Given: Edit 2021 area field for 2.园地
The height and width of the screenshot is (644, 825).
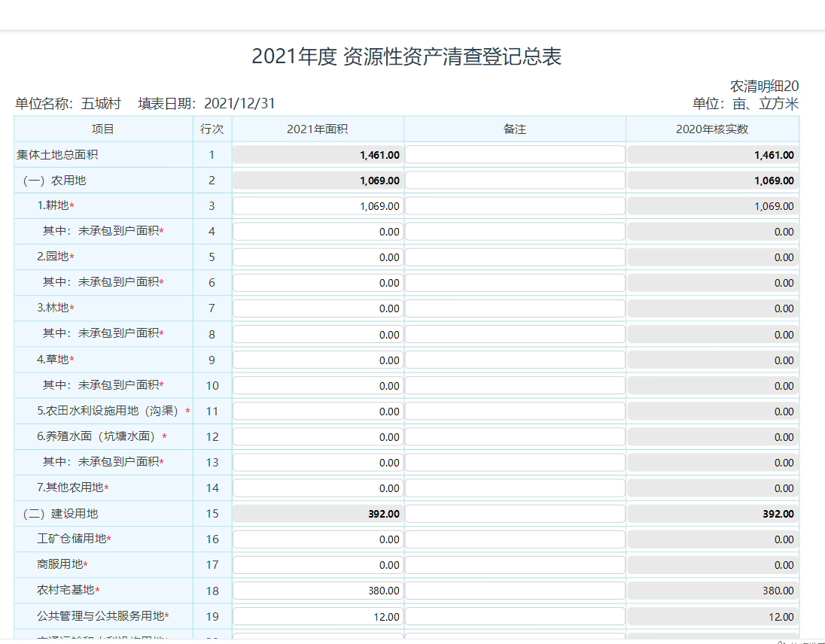Looking at the screenshot, I should coord(318,257).
